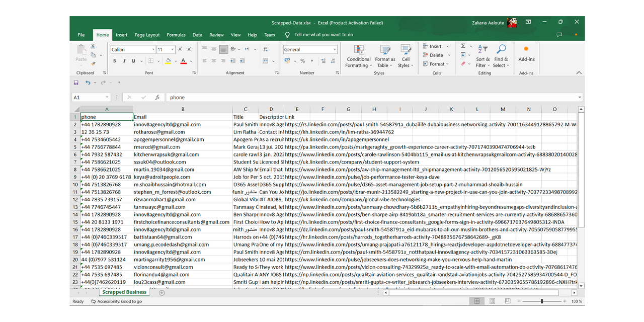Click the Select All corner triangle

click(x=76, y=109)
